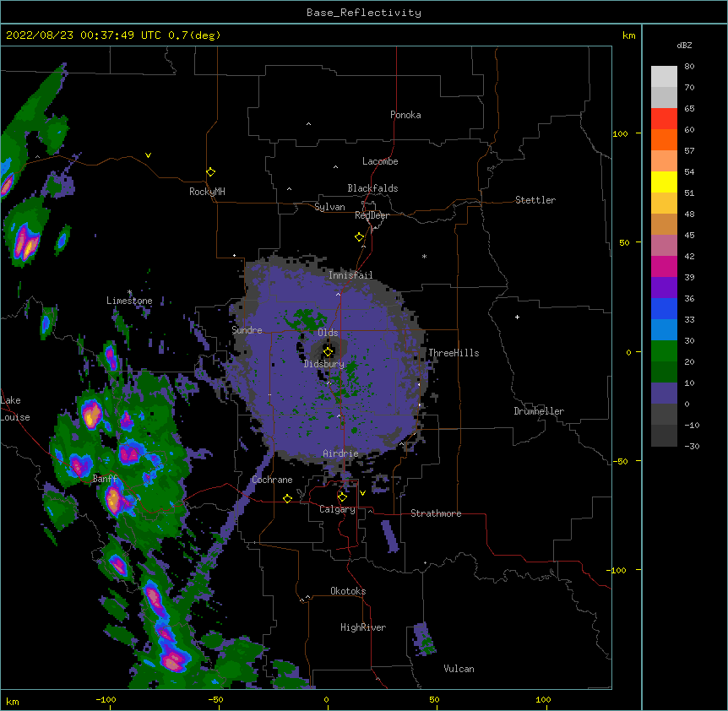This screenshot has height=711, width=728.
Task: Click the Banff label
Action: [x=106, y=479]
